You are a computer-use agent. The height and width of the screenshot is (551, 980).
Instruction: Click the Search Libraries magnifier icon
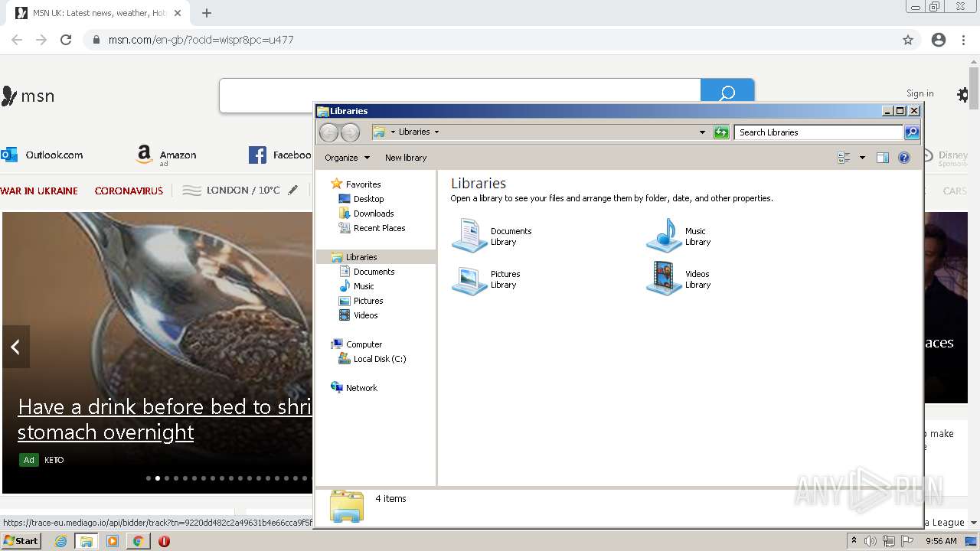pos(912,132)
